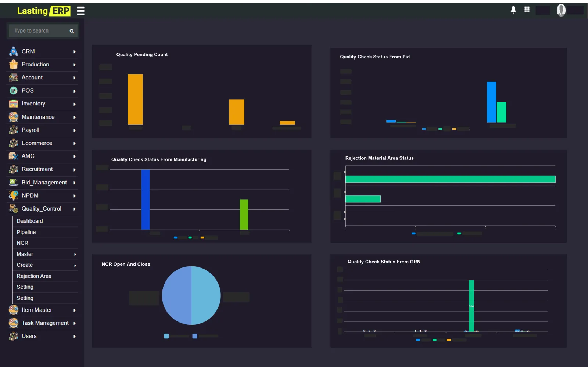
Task: Click the Maintenance module icon
Action: (x=14, y=117)
